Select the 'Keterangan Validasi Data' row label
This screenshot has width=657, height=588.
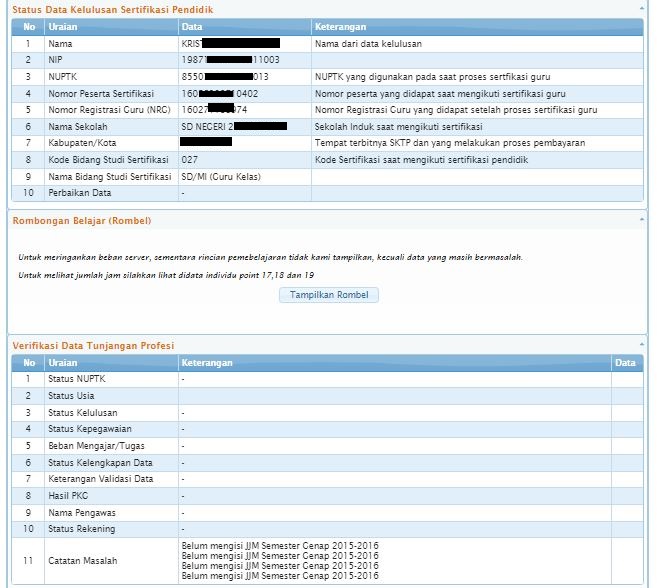point(101,479)
